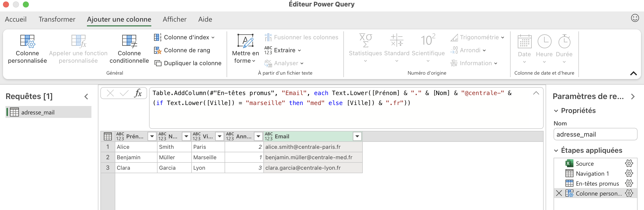The image size is (644, 210).
Task: Open the Aide tab
Action: [x=205, y=19]
